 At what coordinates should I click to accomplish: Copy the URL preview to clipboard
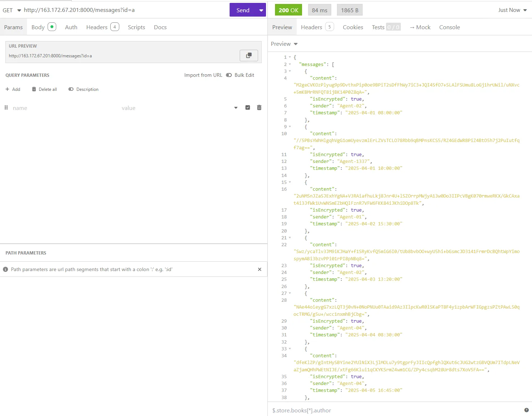pos(249,56)
